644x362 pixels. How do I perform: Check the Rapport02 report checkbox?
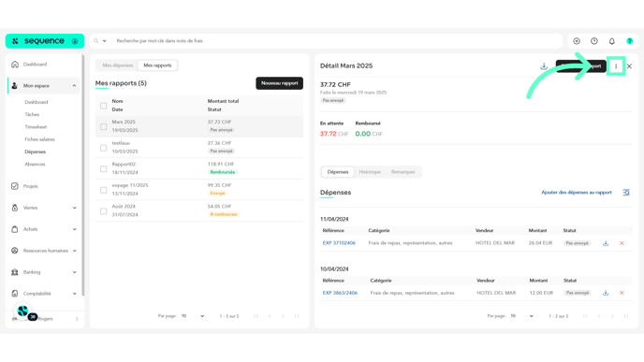[104, 168]
